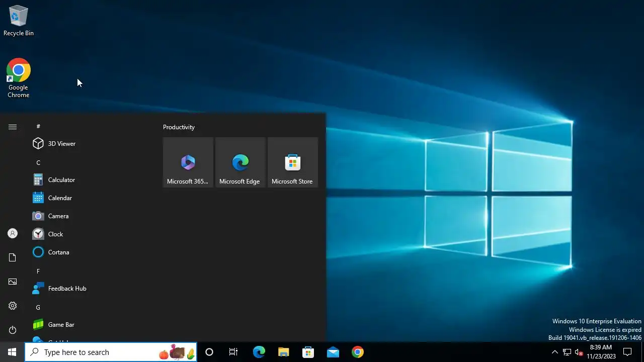Click the 'F' letter group header
This screenshot has height=362, width=644.
point(38,271)
